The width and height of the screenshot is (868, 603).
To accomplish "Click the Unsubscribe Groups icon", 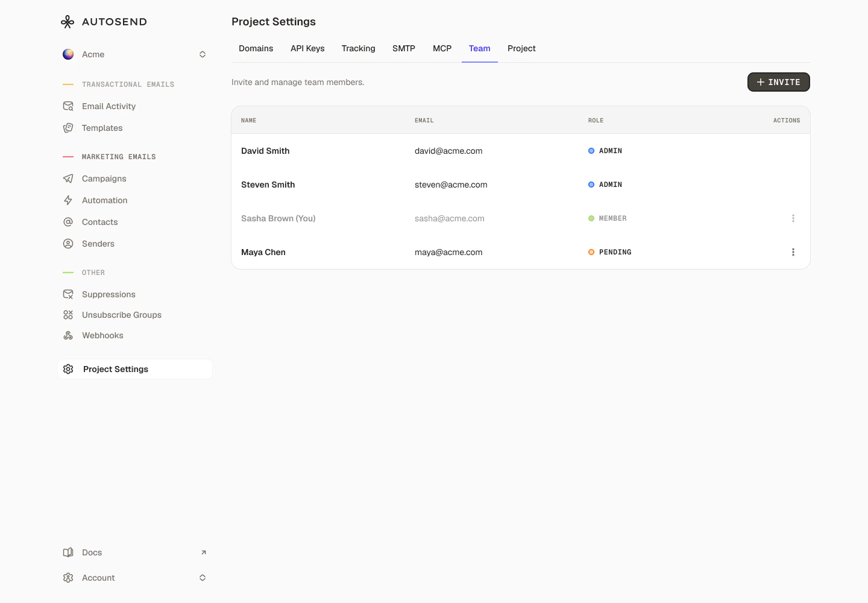I will pos(68,315).
